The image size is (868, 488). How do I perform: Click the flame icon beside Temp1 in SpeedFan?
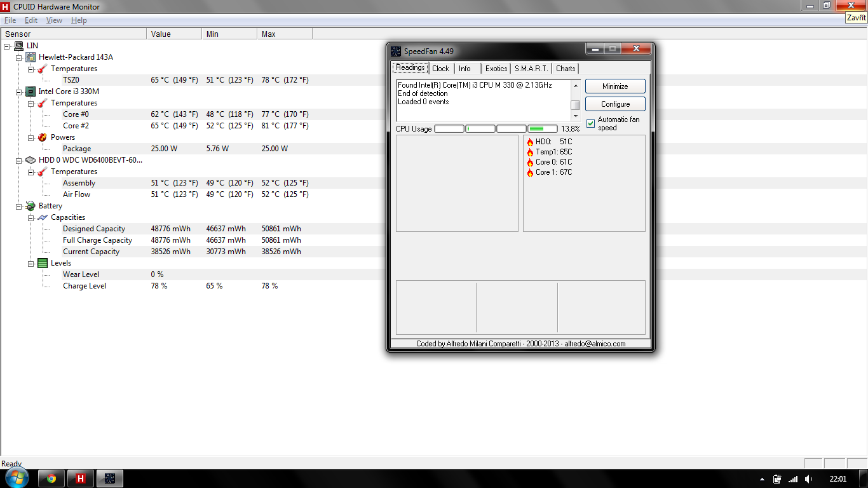(530, 152)
